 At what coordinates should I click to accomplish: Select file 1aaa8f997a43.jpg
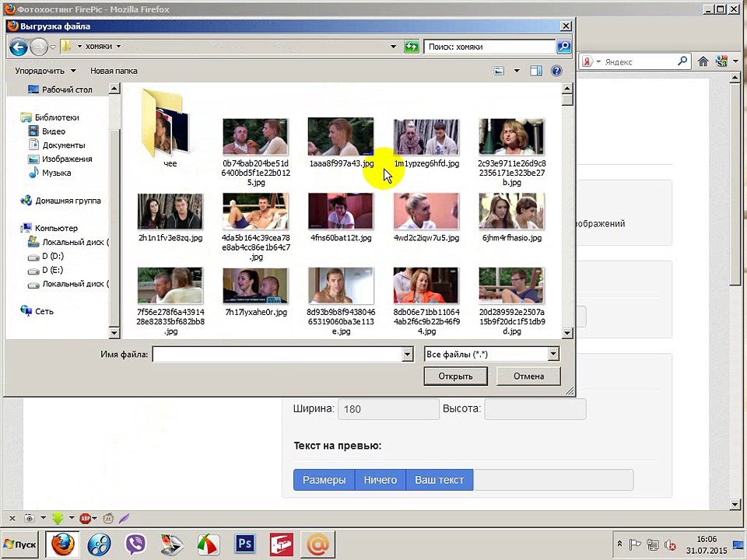(x=341, y=142)
